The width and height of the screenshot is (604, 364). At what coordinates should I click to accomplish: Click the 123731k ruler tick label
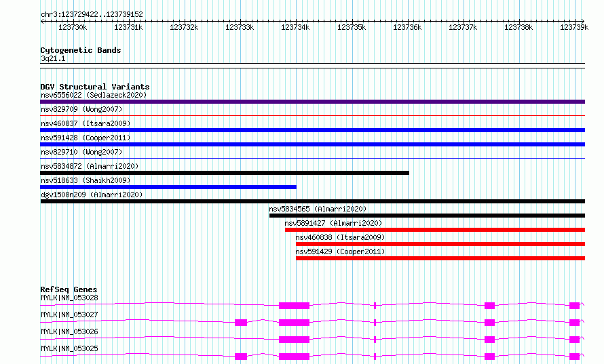tap(128, 27)
